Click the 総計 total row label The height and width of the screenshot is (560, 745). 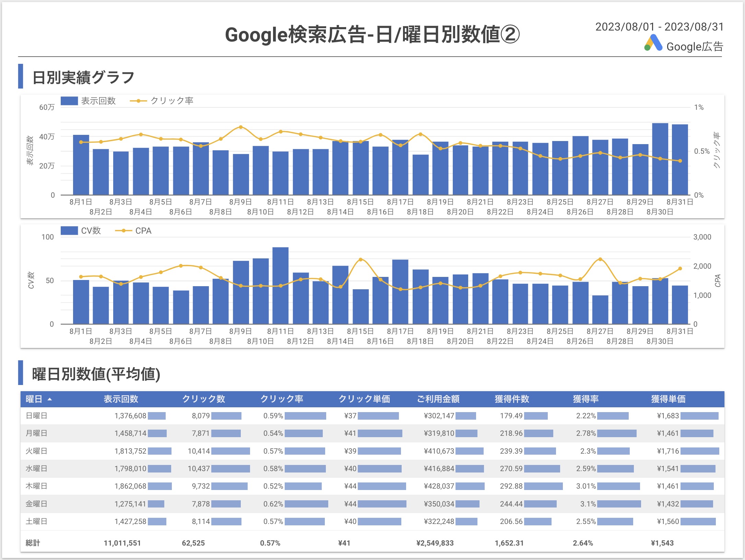click(x=33, y=543)
